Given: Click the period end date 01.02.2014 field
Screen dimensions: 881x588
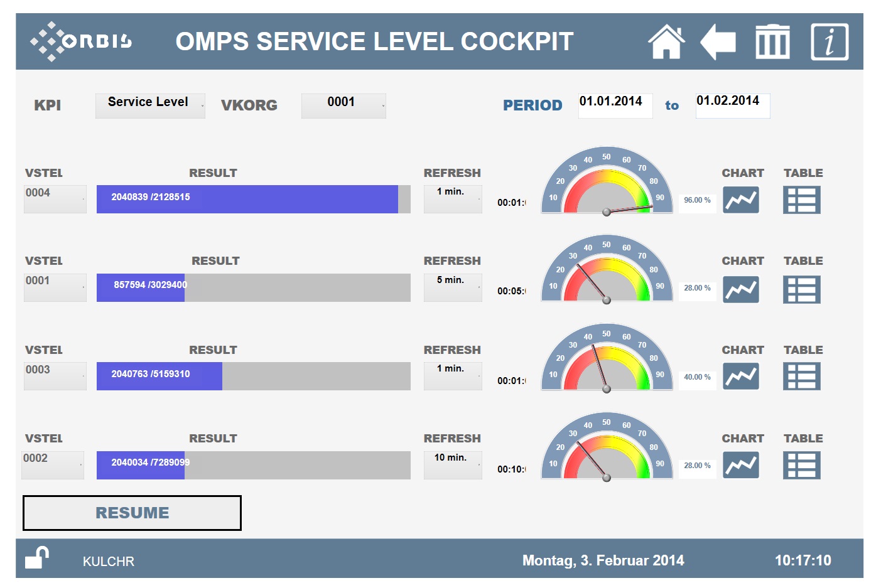Looking at the screenshot, I should (x=732, y=105).
